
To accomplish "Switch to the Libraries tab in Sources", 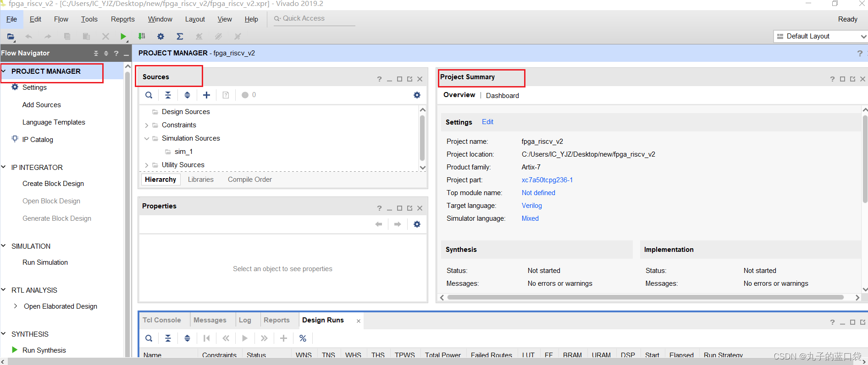I will click(200, 180).
